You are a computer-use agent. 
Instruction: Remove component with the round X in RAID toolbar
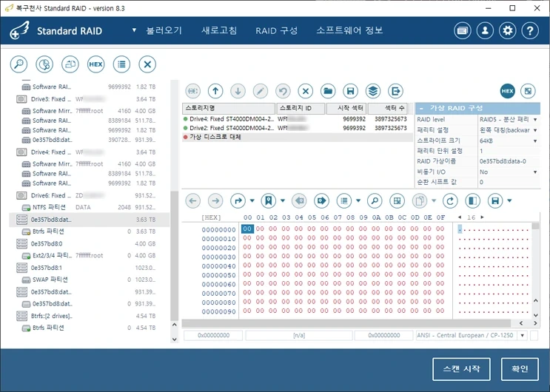tap(306, 91)
